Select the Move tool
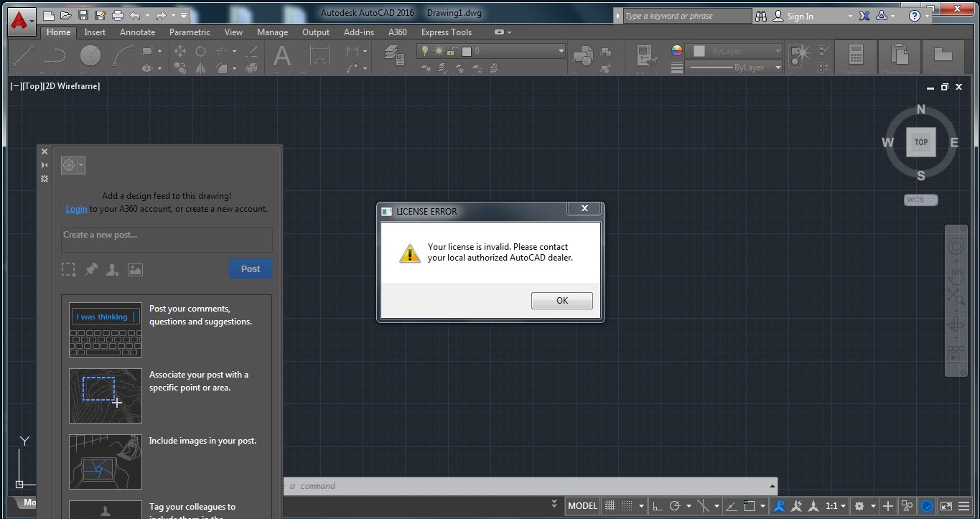Image resolution: width=980 pixels, height=519 pixels. [x=181, y=52]
